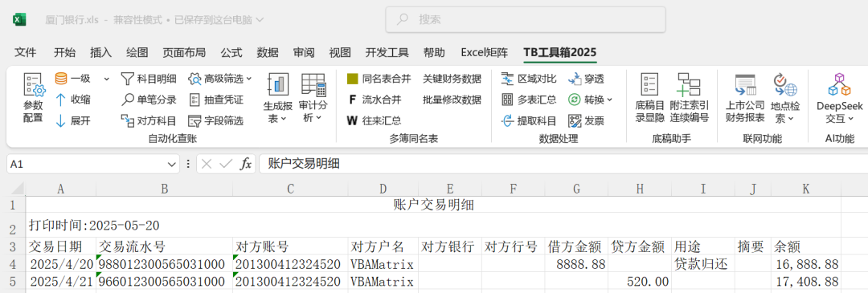Open 上市公司财务报表 tool
This screenshot has height=293, width=868.
point(745,99)
